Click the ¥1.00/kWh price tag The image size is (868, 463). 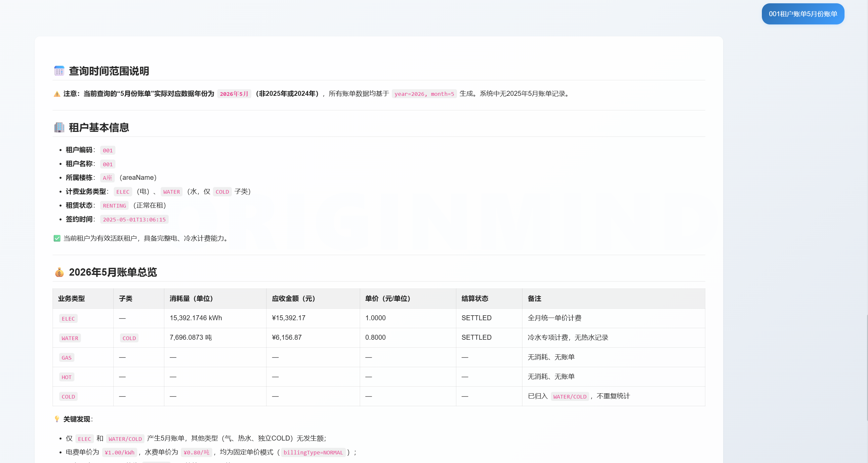[120, 452]
